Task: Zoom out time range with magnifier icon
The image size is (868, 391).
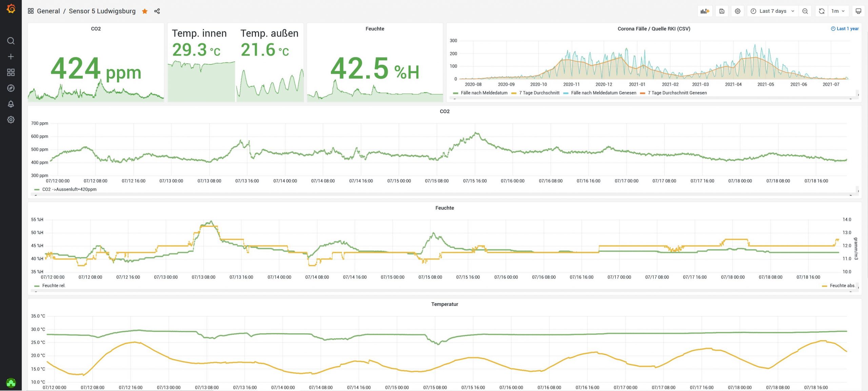Action: click(x=805, y=11)
